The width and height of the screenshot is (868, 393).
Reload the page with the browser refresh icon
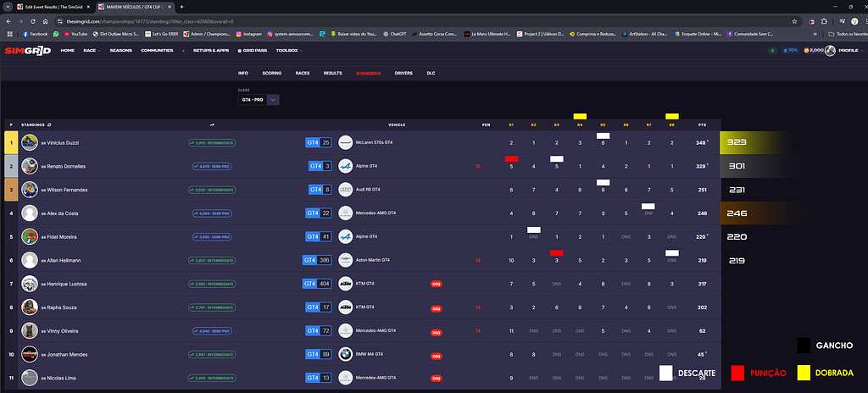coord(33,21)
